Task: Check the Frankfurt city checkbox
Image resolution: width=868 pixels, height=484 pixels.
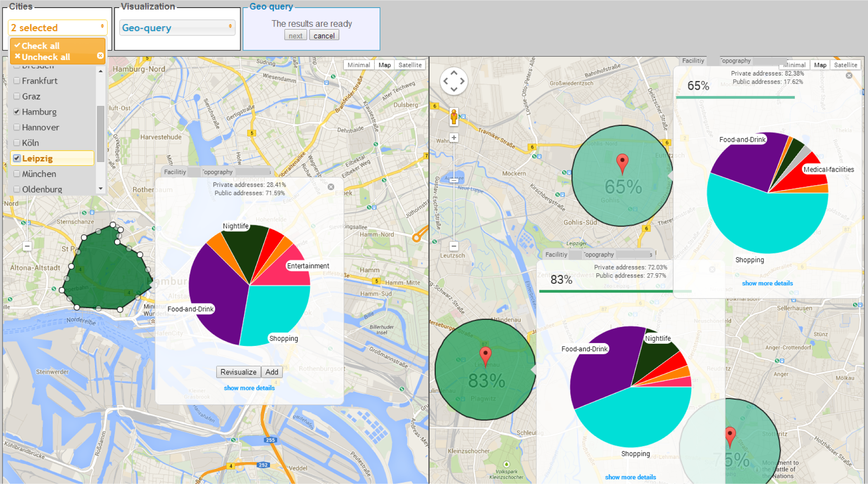Action: [17, 81]
